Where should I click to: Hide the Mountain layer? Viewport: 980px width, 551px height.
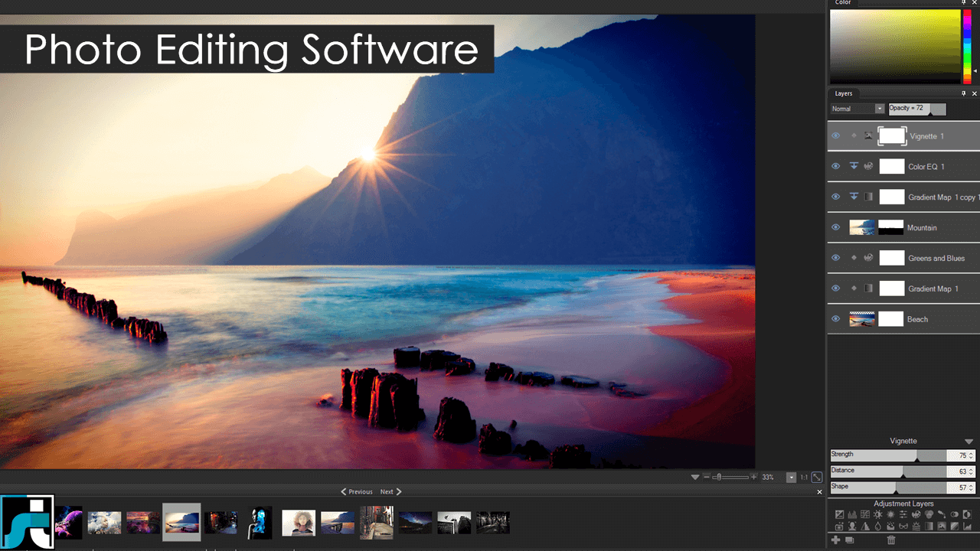(836, 227)
